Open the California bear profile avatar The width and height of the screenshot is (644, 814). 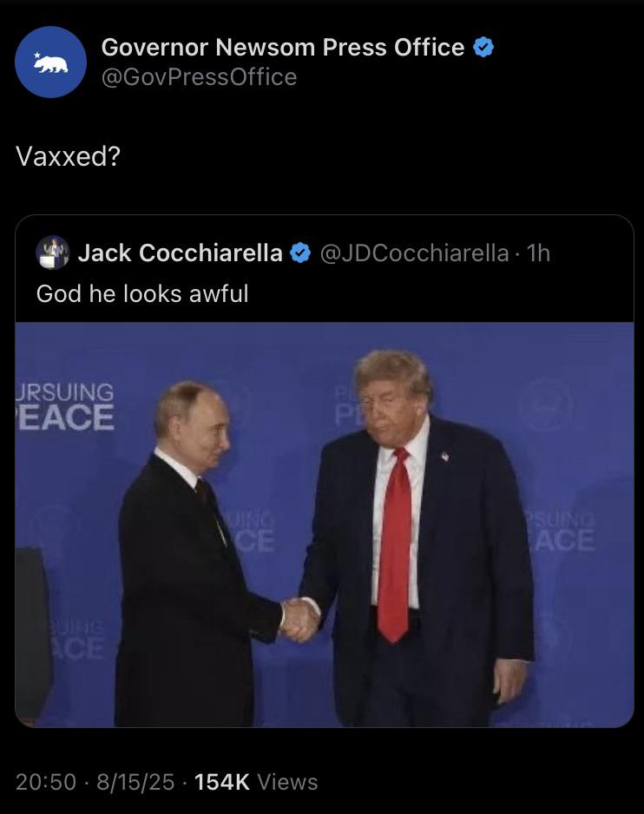coord(50,62)
